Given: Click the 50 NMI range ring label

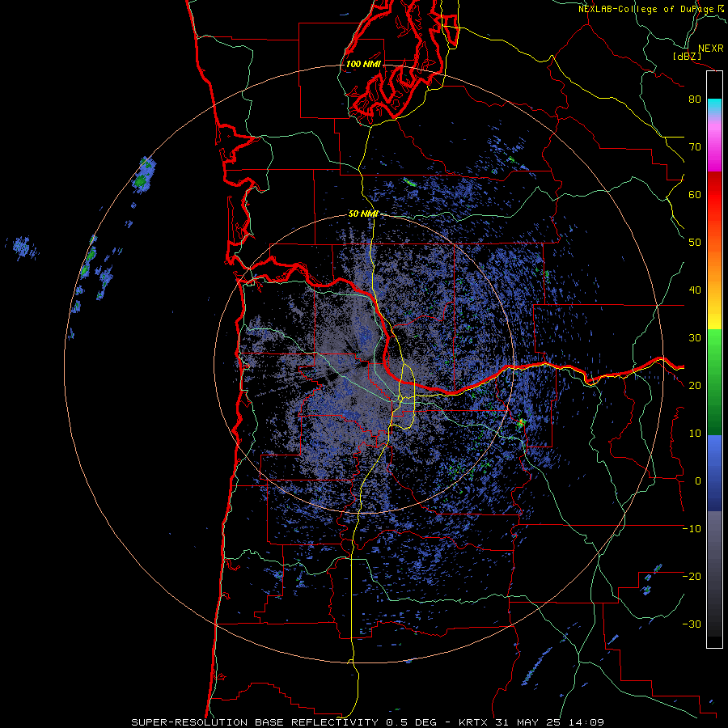Looking at the screenshot, I should 363,214.
